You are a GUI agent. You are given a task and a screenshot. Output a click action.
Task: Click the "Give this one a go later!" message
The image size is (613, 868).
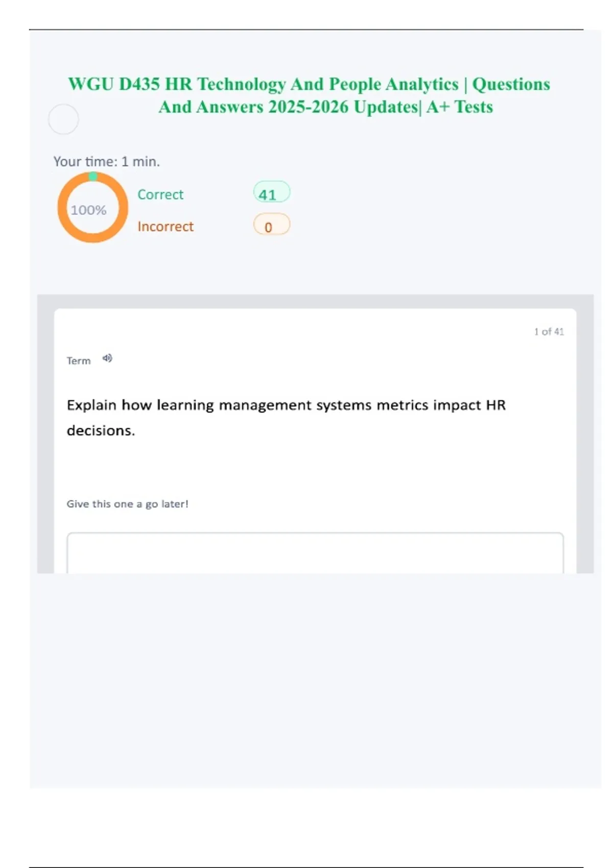pos(127,504)
